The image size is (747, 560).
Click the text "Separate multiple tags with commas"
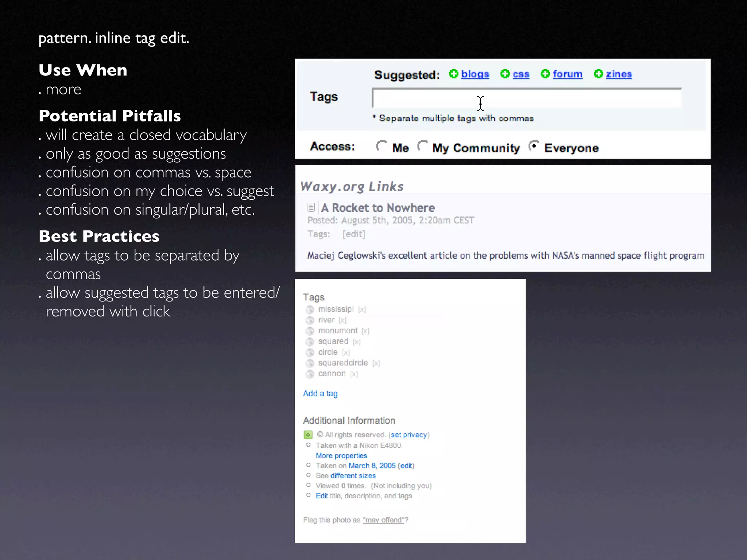[456, 118]
